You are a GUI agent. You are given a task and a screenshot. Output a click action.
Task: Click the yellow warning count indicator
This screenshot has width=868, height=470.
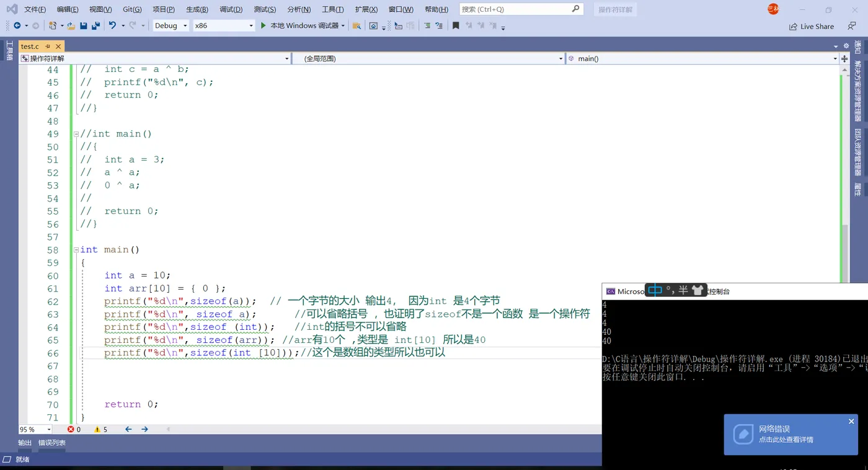coord(100,429)
